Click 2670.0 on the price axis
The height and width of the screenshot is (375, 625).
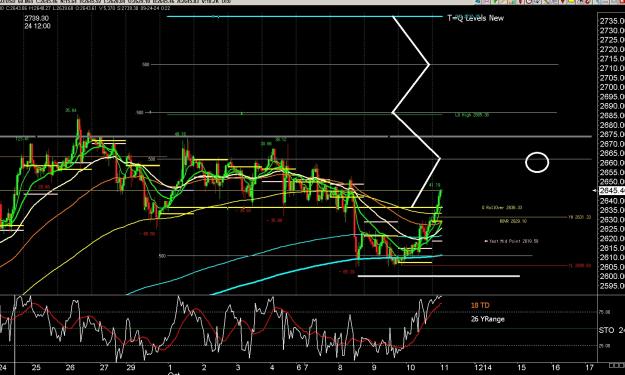612,144
